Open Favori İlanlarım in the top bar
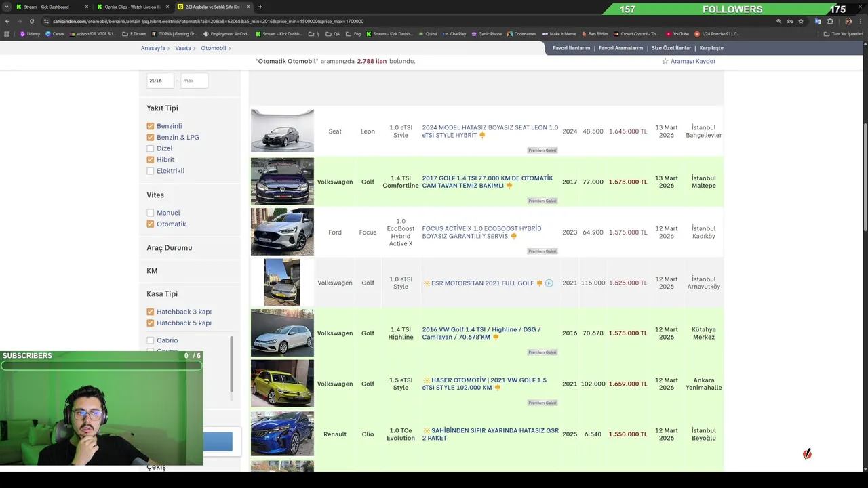The width and height of the screenshot is (868, 488). (571, 48)
